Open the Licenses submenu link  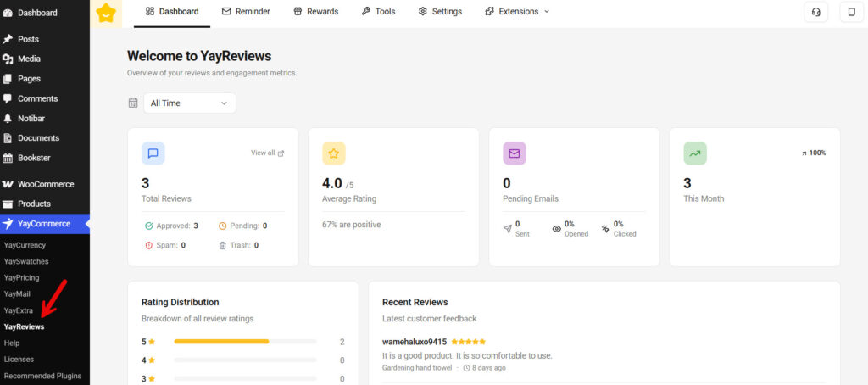coord(19,360)
